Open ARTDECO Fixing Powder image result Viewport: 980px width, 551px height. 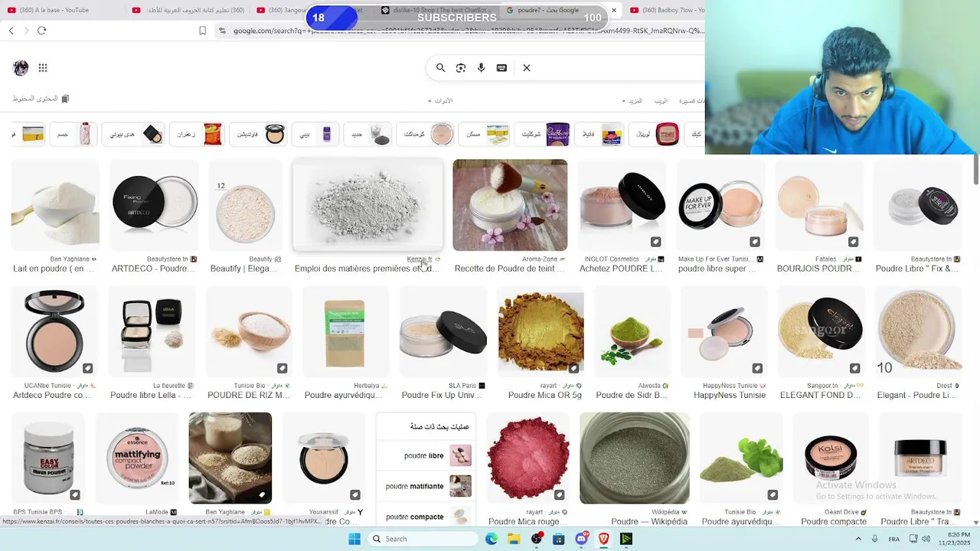pos(154,205)
